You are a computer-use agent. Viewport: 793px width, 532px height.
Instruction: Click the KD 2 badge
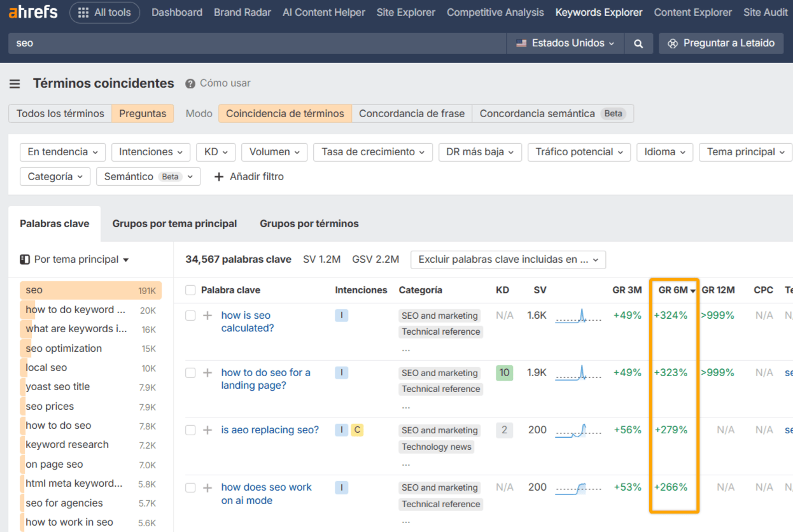(505, 430)
